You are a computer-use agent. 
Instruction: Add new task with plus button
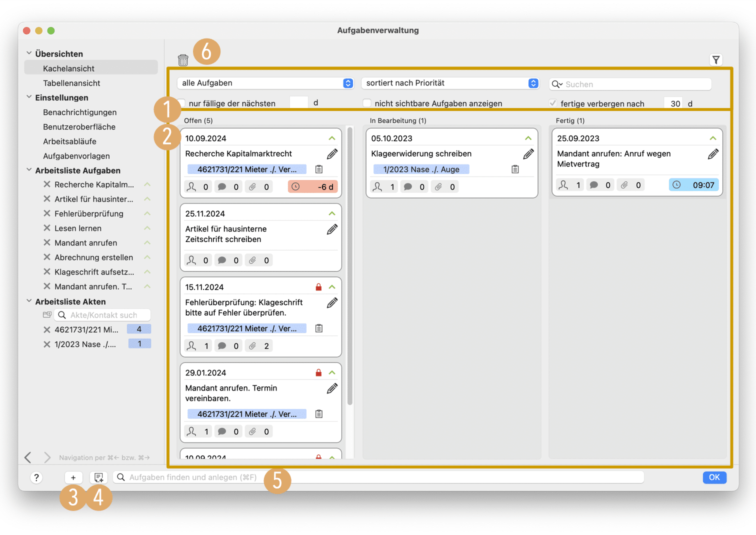click(73, 477)
